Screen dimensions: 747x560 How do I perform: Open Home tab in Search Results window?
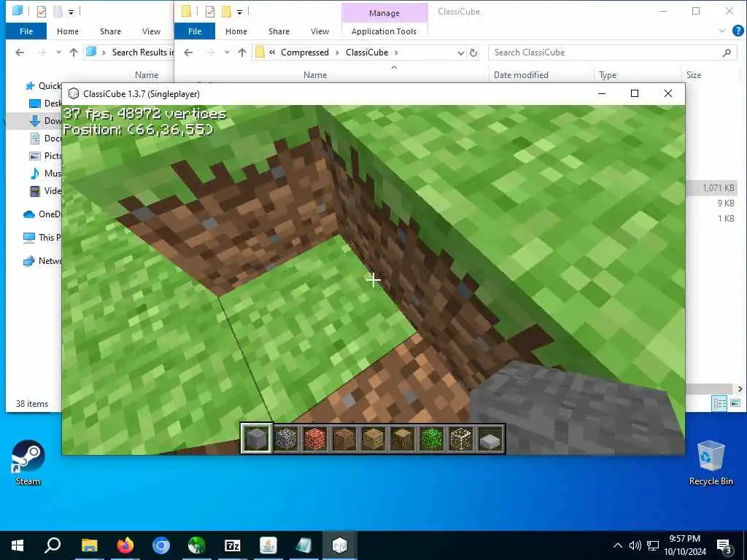click(68, 31)
